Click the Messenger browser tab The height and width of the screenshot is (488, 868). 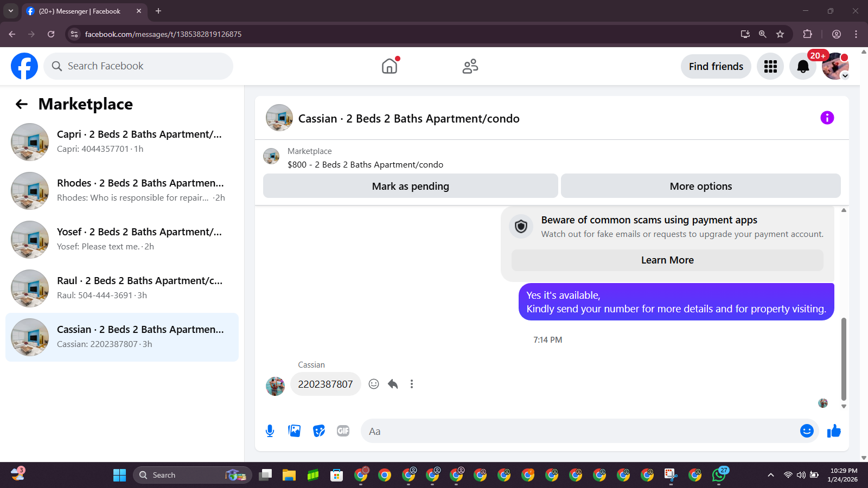point(84,11)
